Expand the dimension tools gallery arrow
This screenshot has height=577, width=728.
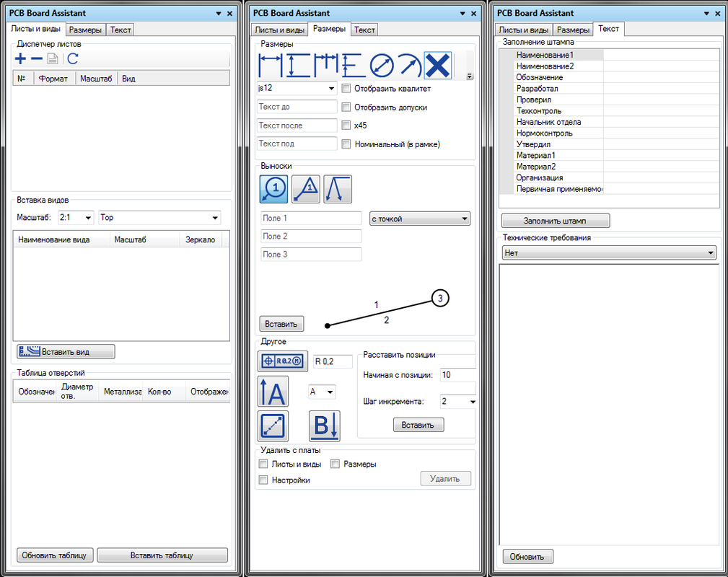470,76
